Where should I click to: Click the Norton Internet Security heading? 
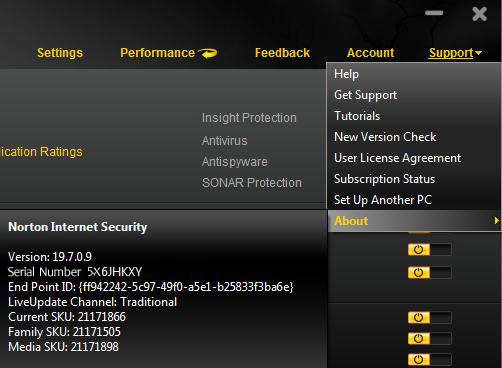(x=77, y=227)
